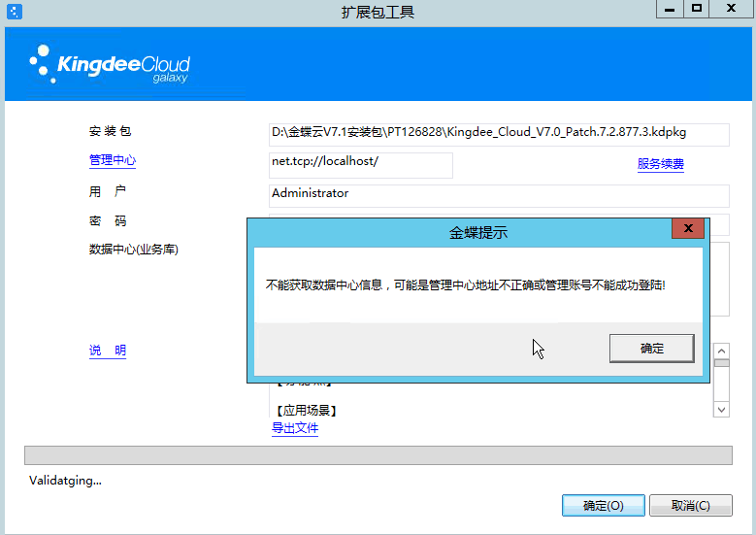The image size is (756, 535).
Task: Click the Administrator user field
Action: click(499, 196)
